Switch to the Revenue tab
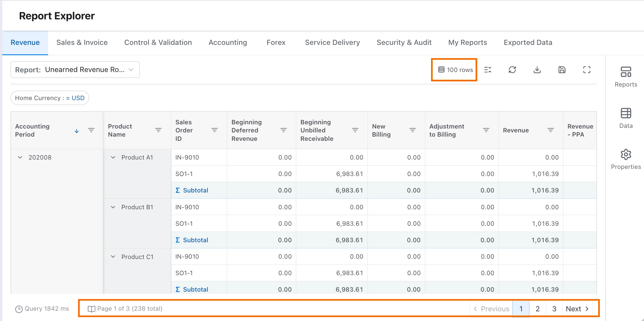Image resolution: width=644 pixels, height=321 pixels. coord(25,43)
